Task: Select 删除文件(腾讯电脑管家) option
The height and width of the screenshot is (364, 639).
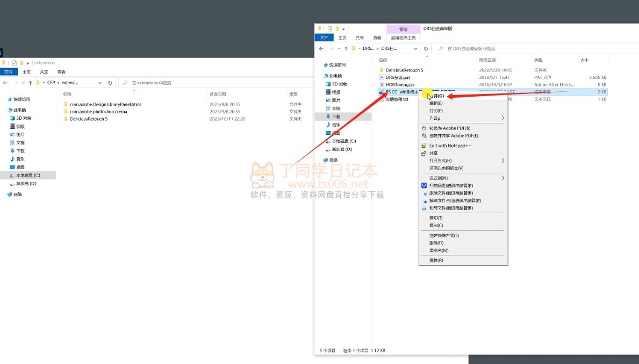Action: click(451, 193)
